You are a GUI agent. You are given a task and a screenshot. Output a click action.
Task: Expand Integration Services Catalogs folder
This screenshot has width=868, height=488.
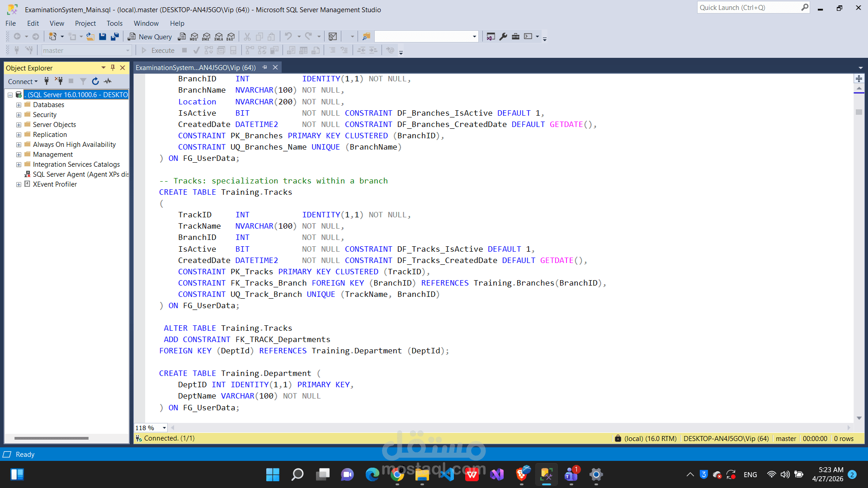19,164
